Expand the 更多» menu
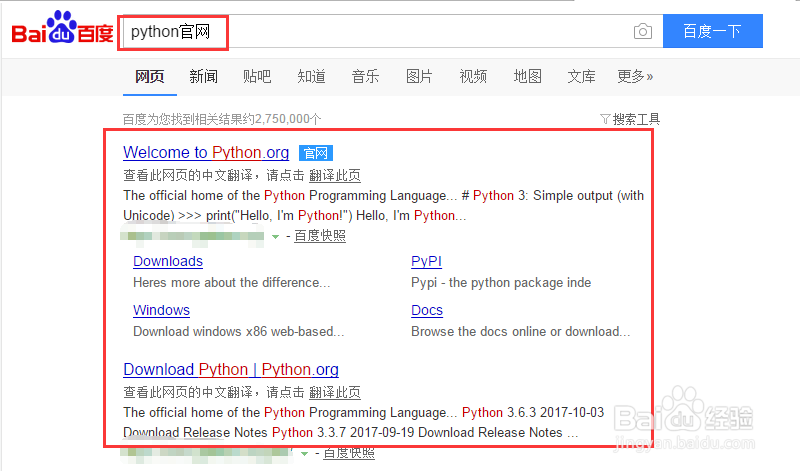Screen dimensions: 800x471 tap(635, 77)
